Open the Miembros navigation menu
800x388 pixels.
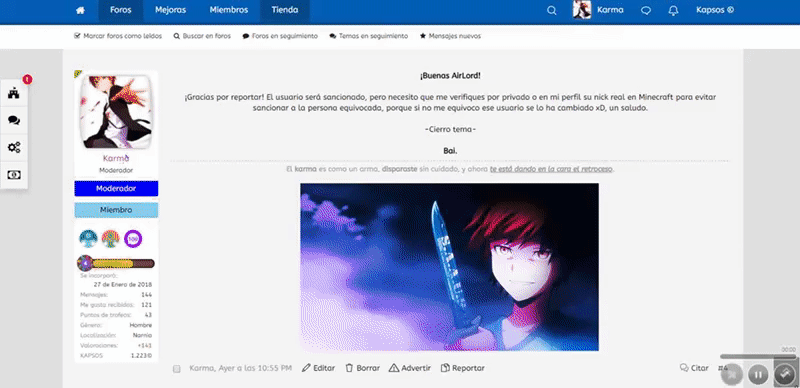pos(229,10)
